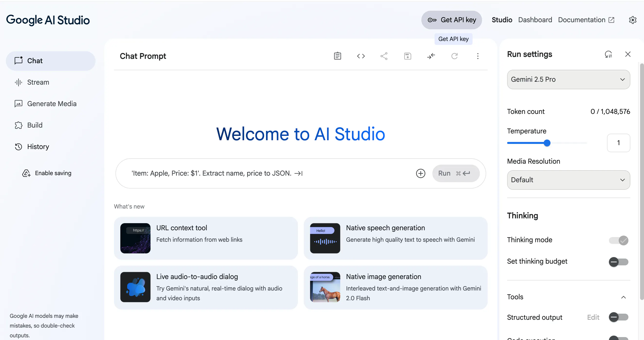644x340 pixels.
Task: Select Build in the sidebar
Action: [50, 125]
